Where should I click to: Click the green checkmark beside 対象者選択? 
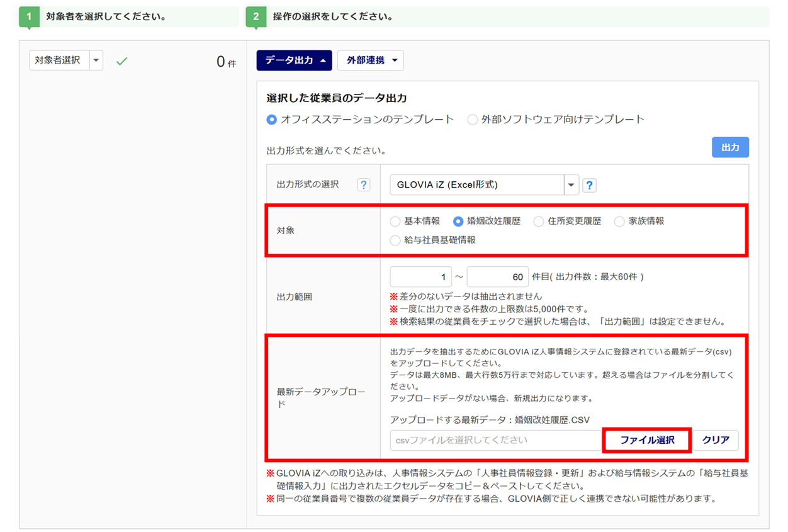click(x=122, y=61)
